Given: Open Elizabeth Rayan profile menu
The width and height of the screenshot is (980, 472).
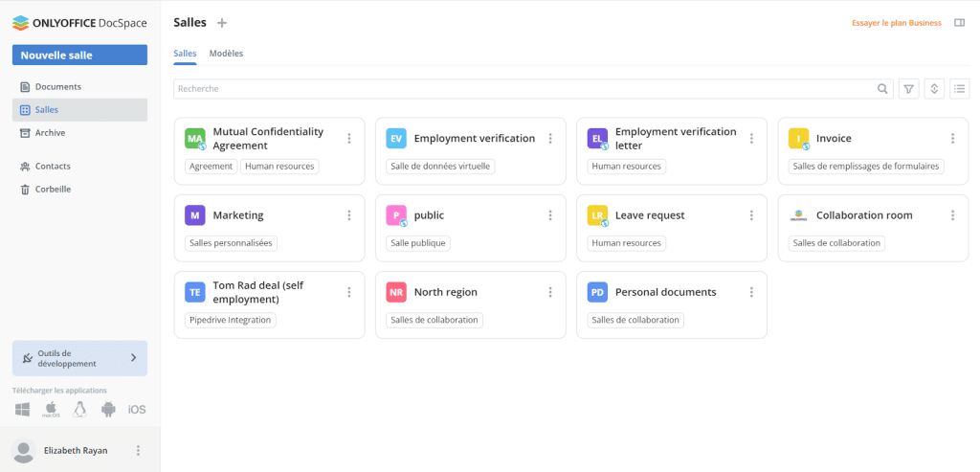Looking at the screenshot, I should click(139, 450).
